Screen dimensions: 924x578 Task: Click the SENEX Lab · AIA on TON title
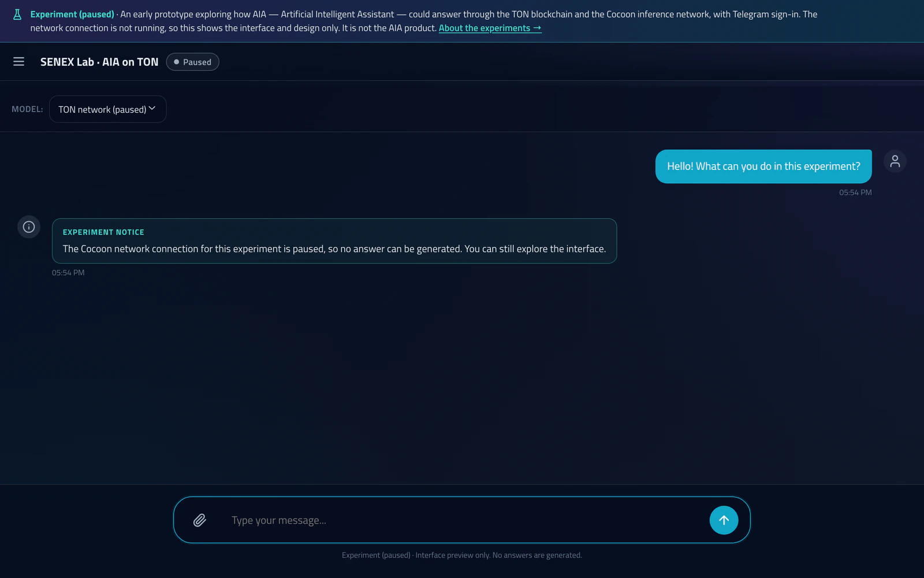pos(99,62)
